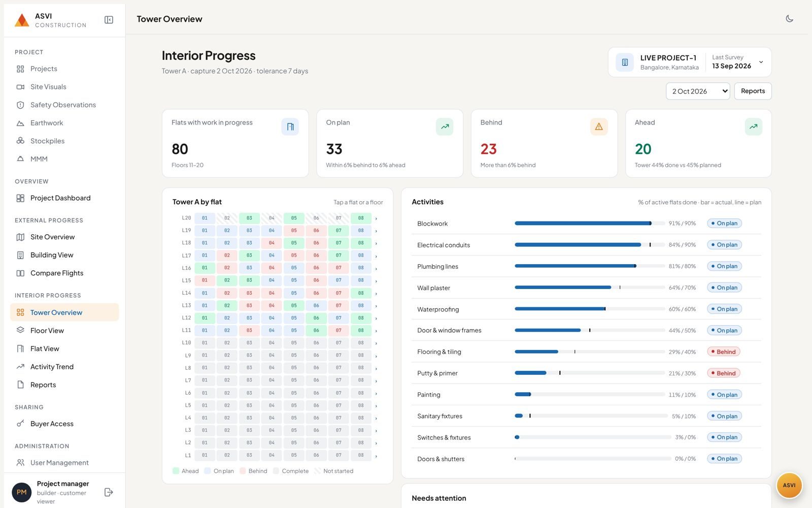This screenshot has width=812, height=508.
Task: Click the Safety Observations shield icon
Action: [x=20, y=105]
